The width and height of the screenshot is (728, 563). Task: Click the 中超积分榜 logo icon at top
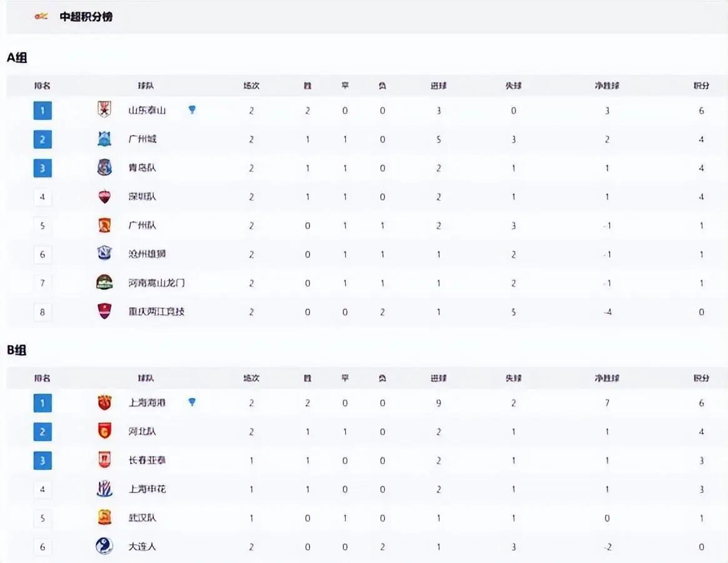click(x=41, y=17)
